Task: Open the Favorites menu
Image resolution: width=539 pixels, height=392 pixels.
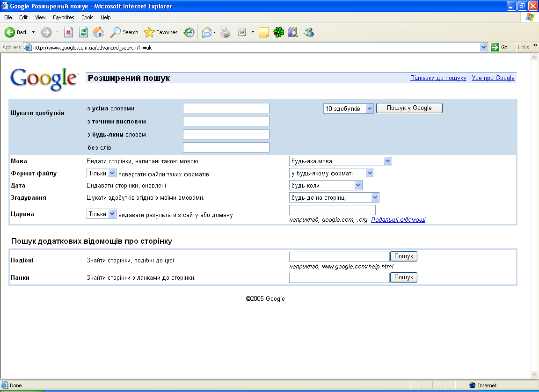Action: 63,17
